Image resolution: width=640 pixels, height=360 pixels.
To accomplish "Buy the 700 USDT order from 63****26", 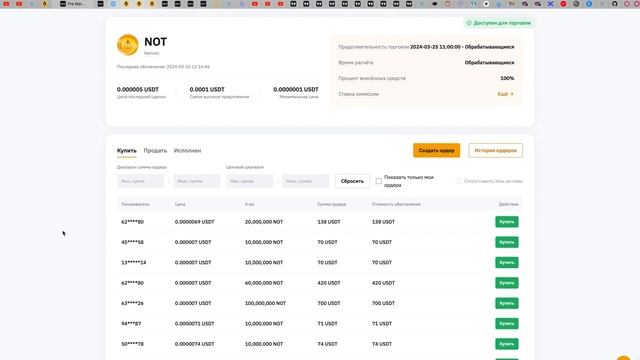I will 507,303.
